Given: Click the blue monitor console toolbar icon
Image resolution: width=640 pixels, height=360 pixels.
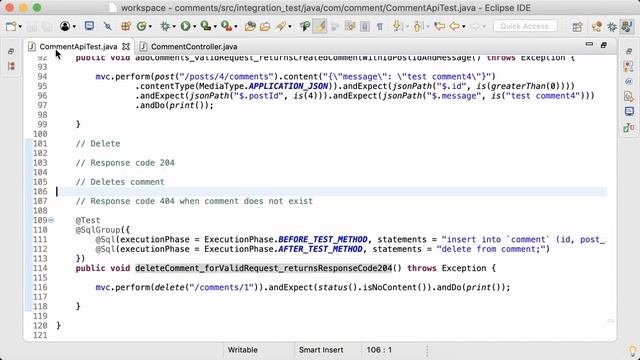Looking at the screenshot, I should tap(89, 26).
